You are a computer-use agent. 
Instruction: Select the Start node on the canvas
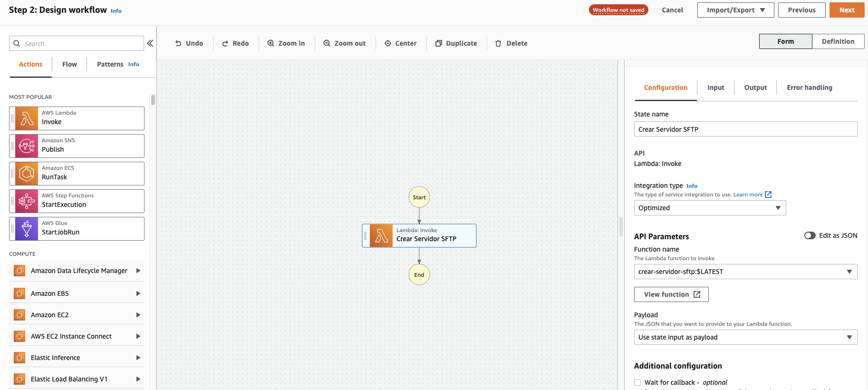(x=419, y=197)
